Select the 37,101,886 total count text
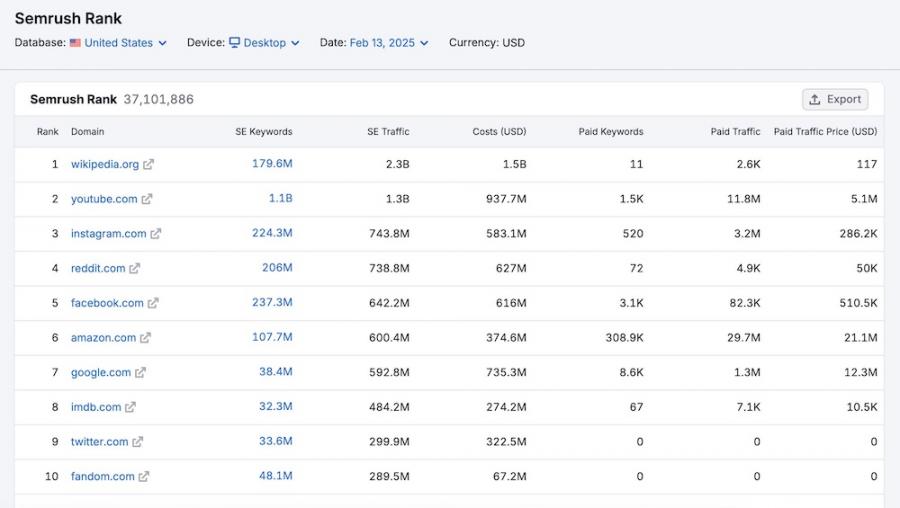 click(158, 99)
